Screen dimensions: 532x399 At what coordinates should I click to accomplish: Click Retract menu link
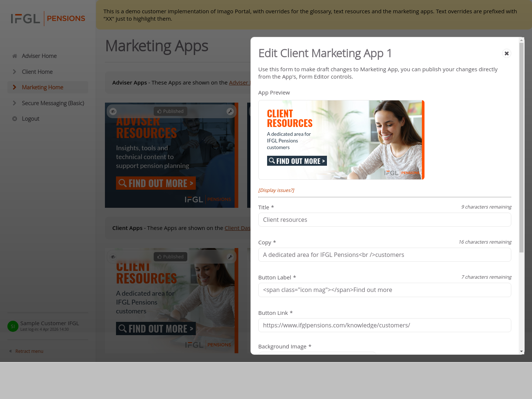pos(29,351)
